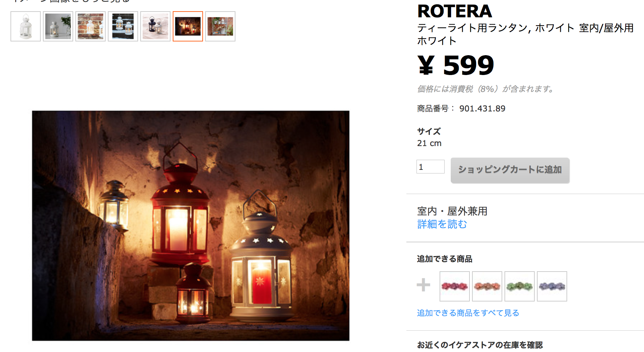
Task: Open the 詳細を読む link
Action: (442, 224)
